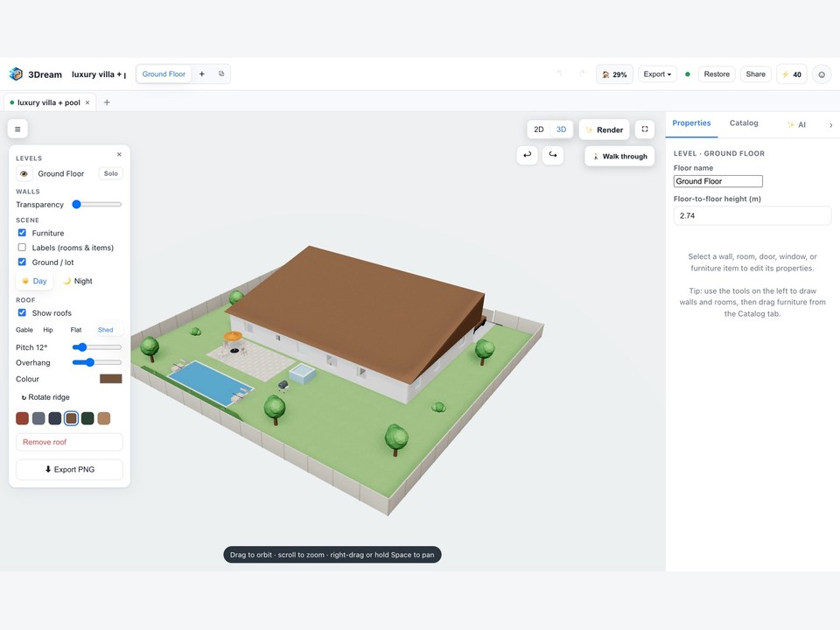Click the swimming pool in the 3D view
This screenshot has height=630, width=840.
coord(209,383)
